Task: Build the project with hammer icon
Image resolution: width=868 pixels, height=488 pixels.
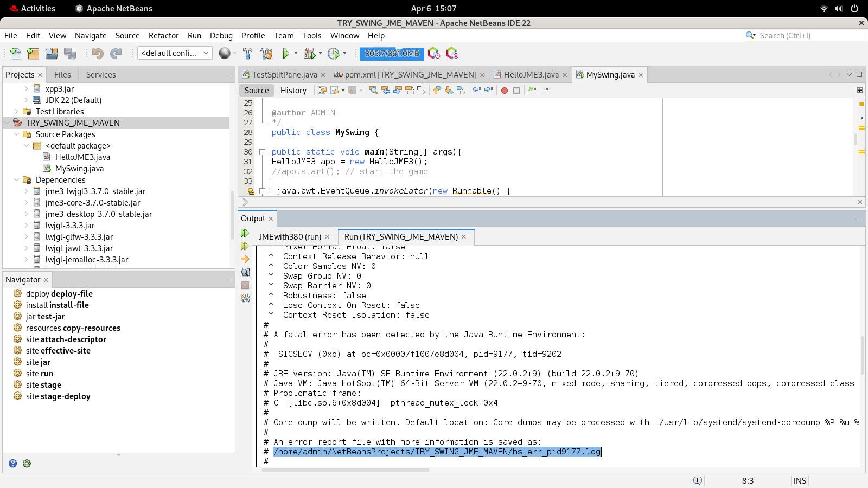Action: click(x=247, y=53)
